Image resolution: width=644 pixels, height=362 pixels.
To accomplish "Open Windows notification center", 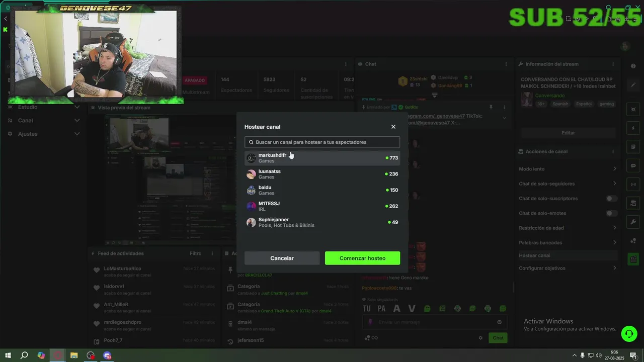I will point(633,355).
